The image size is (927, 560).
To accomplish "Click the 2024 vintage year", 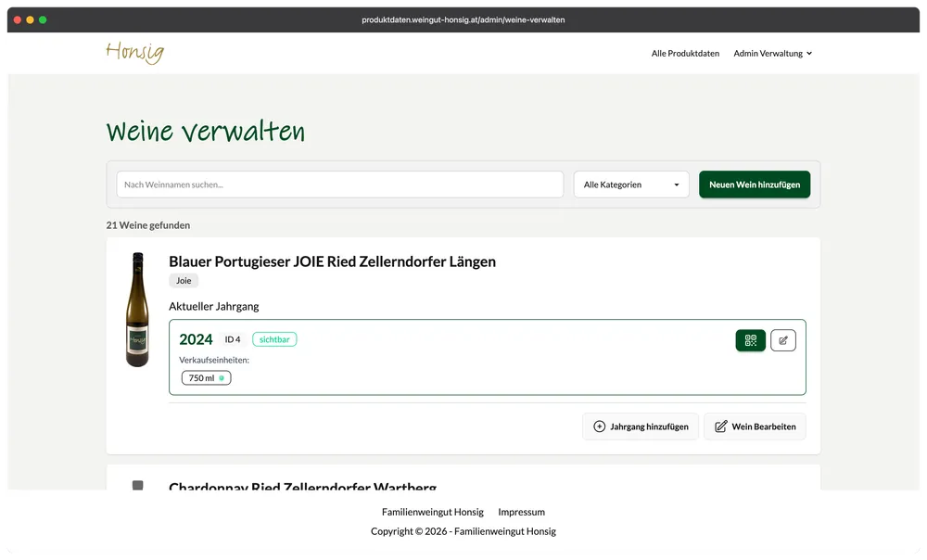I will [196, 339].
